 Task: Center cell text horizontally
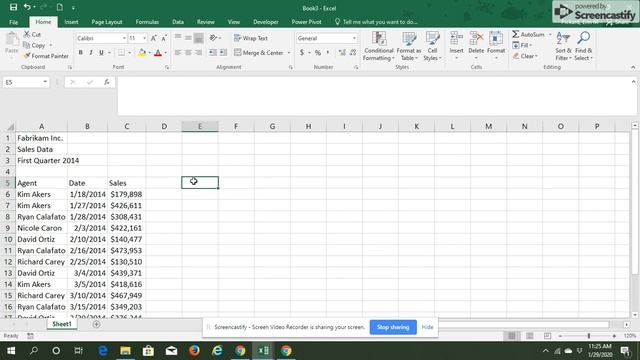click(x=188, y=53)
